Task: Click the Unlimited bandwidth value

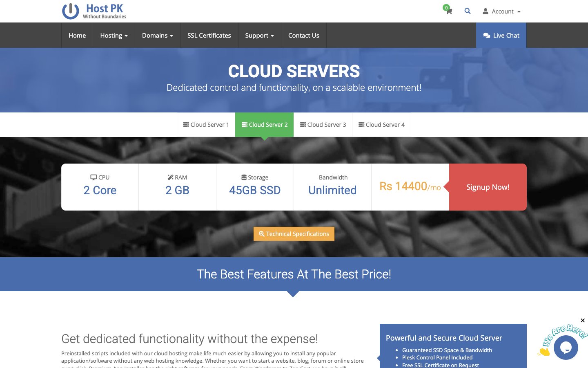Action: [x=332, y=191]
